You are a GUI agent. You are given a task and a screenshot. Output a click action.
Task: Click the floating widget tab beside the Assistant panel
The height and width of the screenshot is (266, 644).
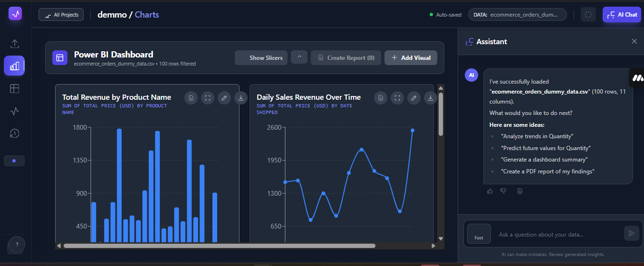(x=637, y=77)
